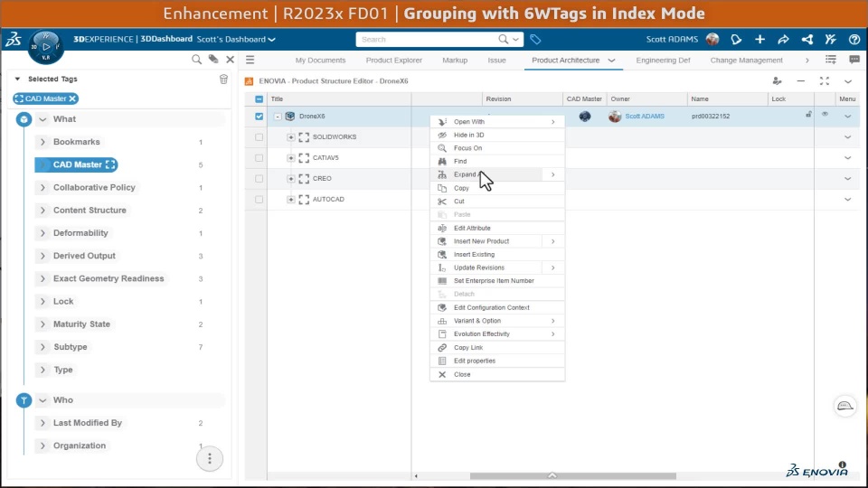Select Hide in 3D menu entry
The height and width of the screenshot is (488, 868).
(x=497, y=135)
